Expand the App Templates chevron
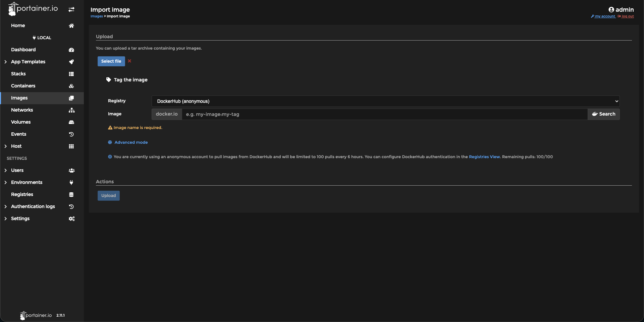The width and height of the screenshot is (644, 322). pyautogui.click(x=5, y=62)
